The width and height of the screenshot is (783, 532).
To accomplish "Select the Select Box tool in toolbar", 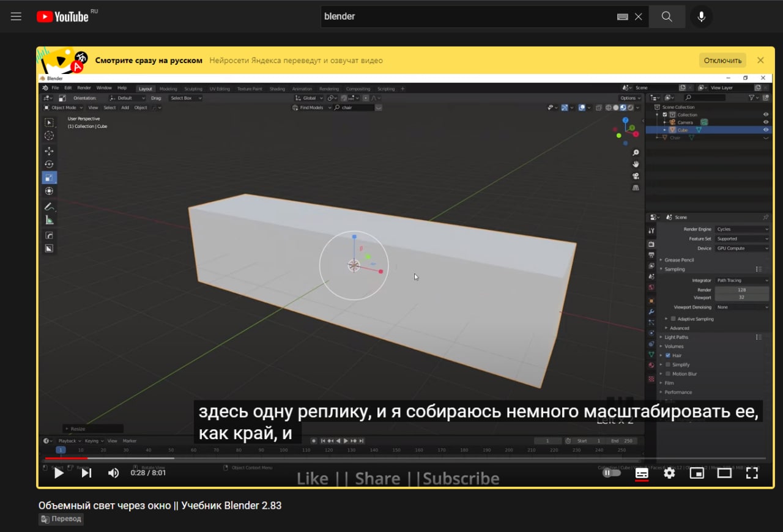I will [49, 123].
